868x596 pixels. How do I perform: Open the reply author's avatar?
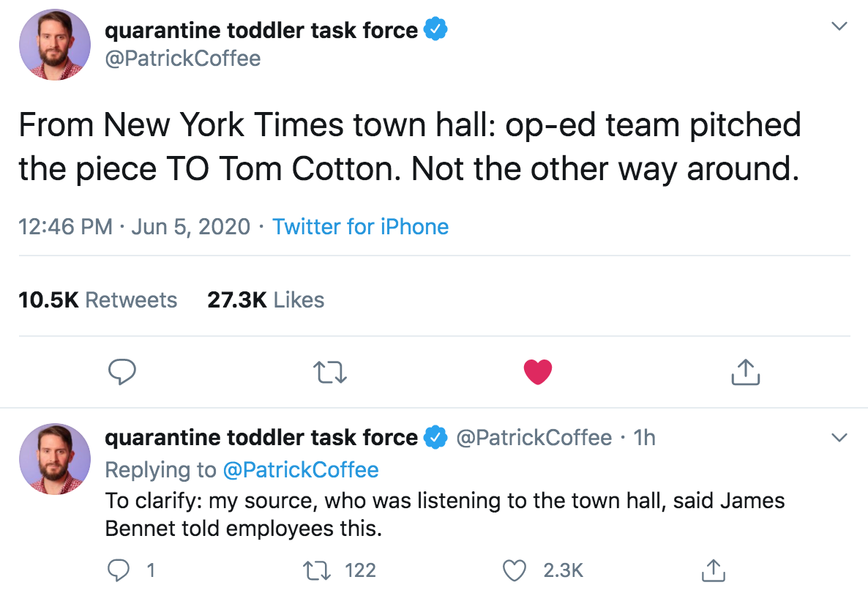pos(54,458)
